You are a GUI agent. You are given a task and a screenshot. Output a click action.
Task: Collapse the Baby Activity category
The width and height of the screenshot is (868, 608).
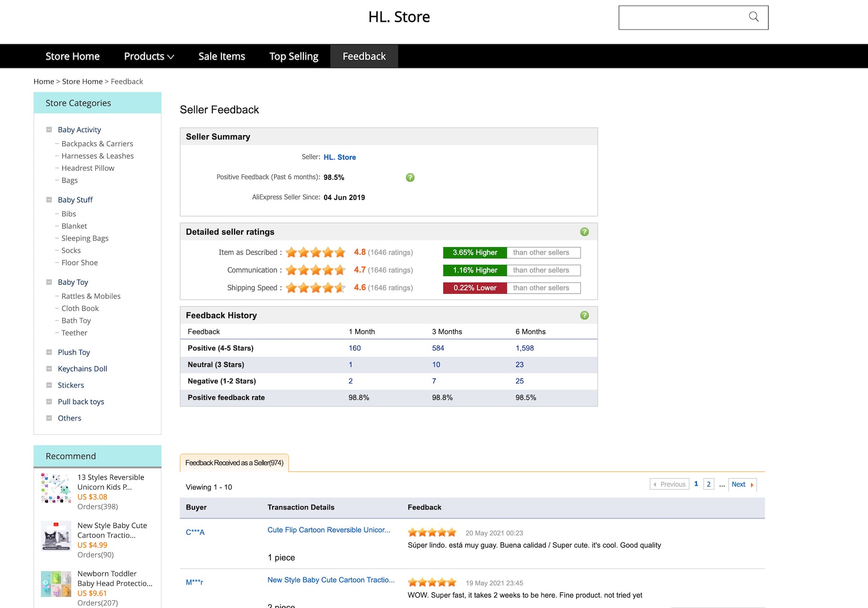49,130
